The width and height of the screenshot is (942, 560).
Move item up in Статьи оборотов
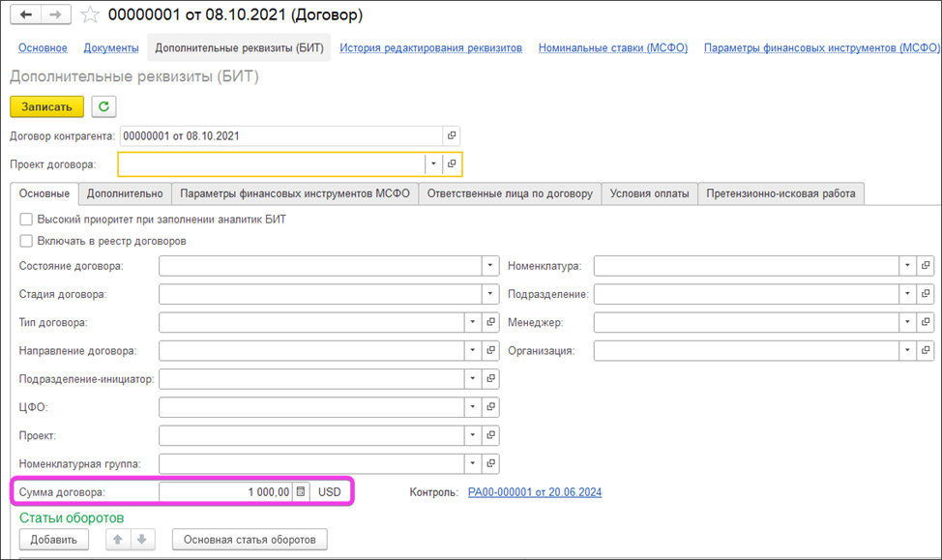[x=118, y=539]
